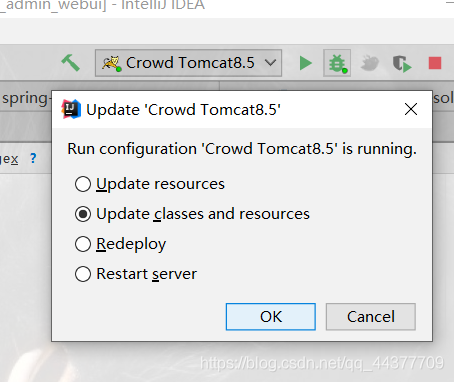454x382 pixels.
Task: Open the Crowd Tomcat8.5 run configuration dropdown
Action: [188, 63]
